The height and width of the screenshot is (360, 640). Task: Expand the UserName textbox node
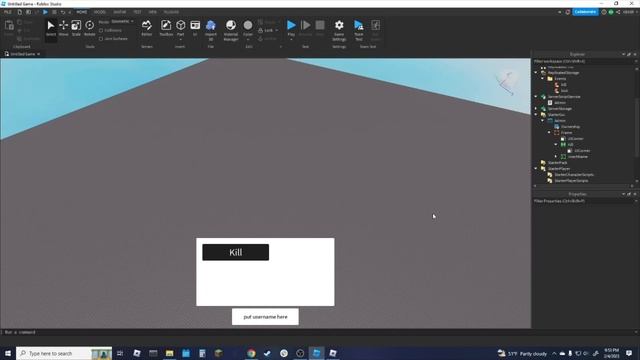tap(556, 157)
